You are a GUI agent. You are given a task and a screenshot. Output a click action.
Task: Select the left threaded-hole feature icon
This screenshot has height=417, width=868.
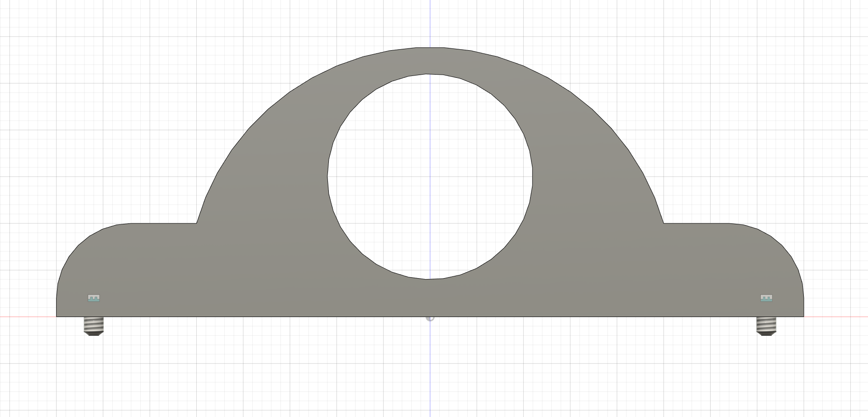94,298
